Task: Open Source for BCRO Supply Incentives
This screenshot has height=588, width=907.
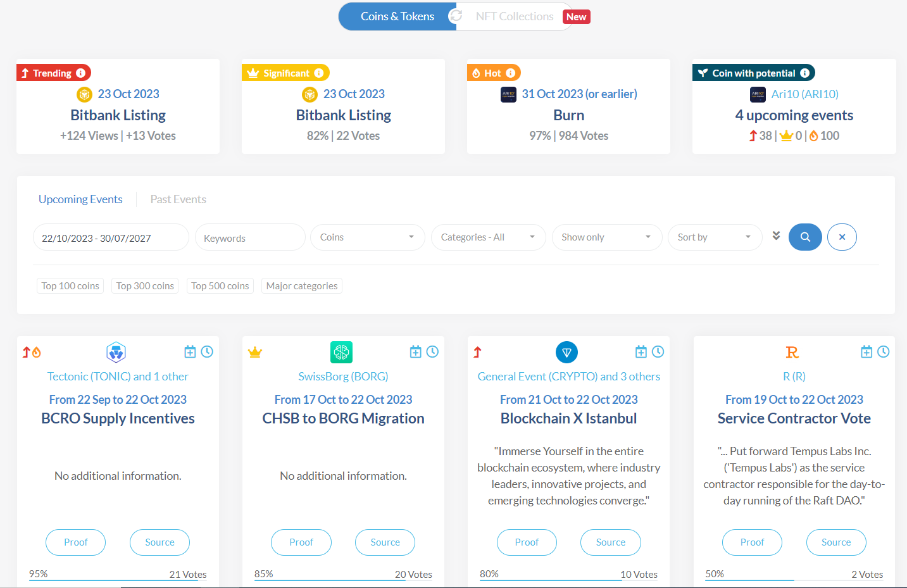Action: point(160,542)
